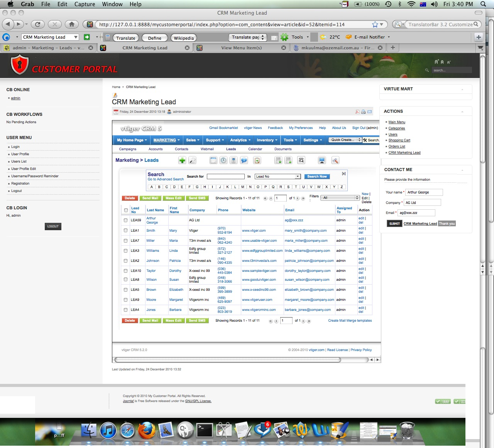Open the Quick Create dropdown

click(x=345, y=140)
